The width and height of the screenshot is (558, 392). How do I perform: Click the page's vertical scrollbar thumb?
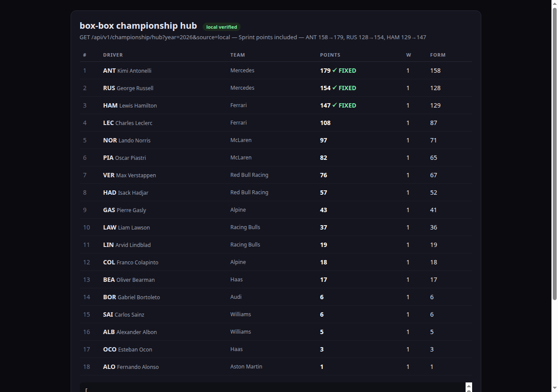pos(555,154)
